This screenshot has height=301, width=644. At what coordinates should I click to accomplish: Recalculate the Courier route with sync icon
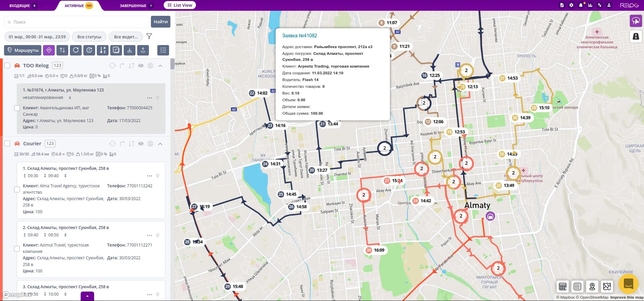[x=113, y=144]
